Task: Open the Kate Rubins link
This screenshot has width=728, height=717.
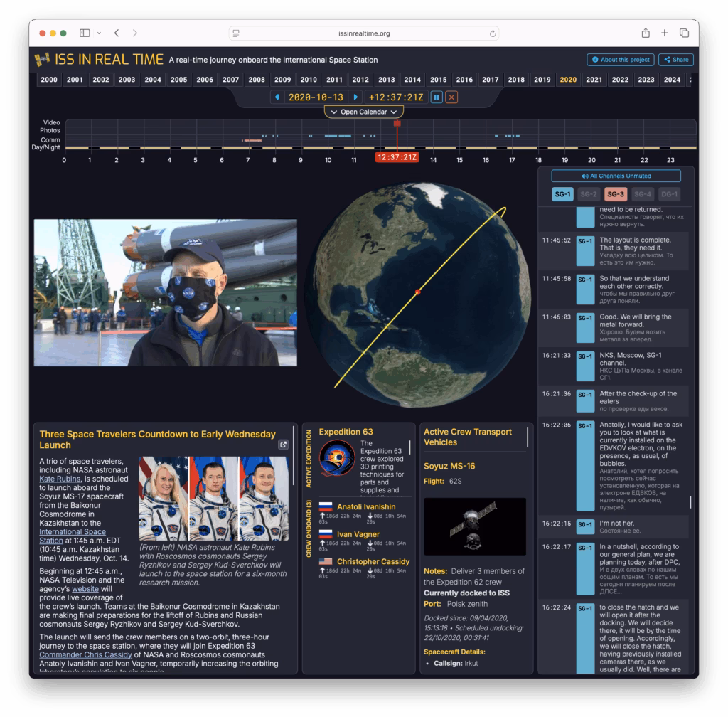Action: pos(55,480)
